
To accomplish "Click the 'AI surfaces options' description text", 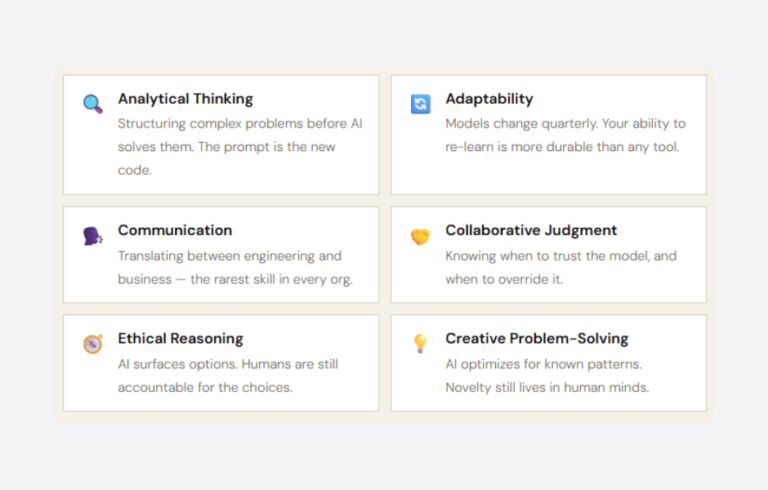I will coord(228,376).
